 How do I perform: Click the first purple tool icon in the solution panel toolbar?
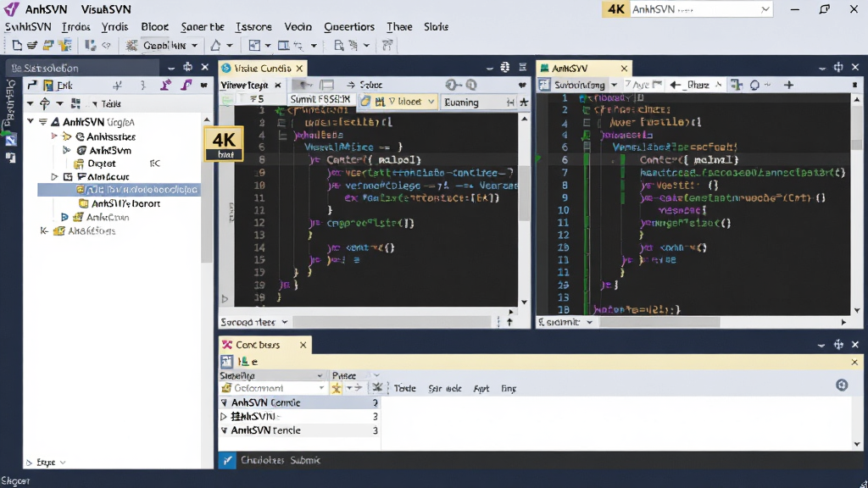point(165,86)
